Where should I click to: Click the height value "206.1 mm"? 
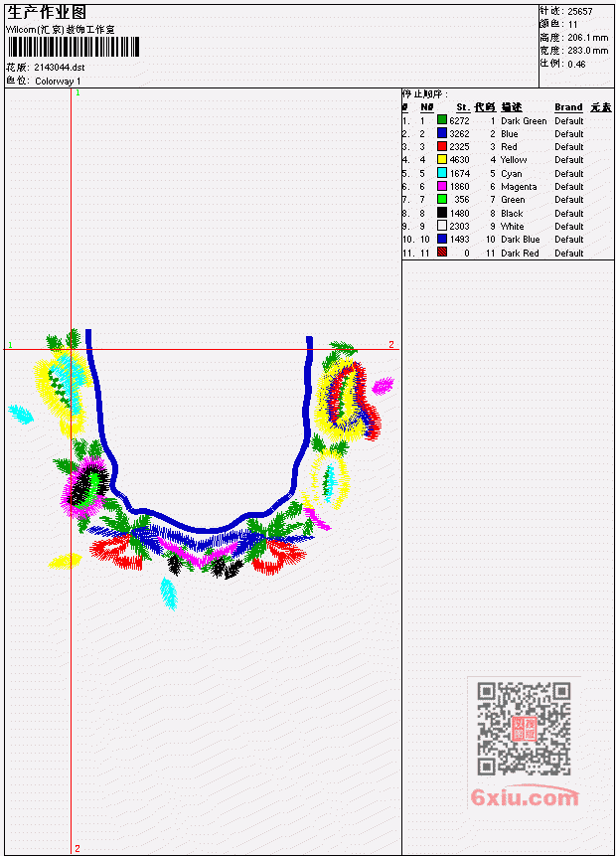pyautogui.click(x=587, y=38)
